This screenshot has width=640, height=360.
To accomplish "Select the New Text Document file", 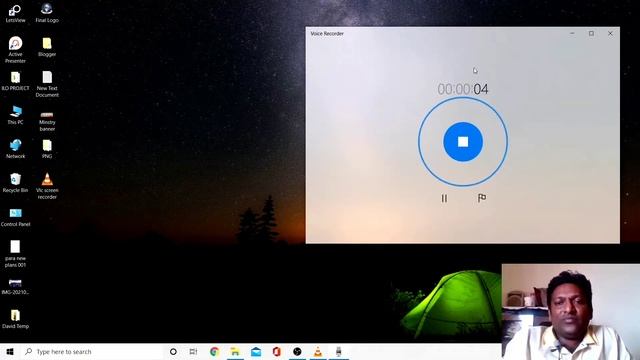I will point(47,84).
